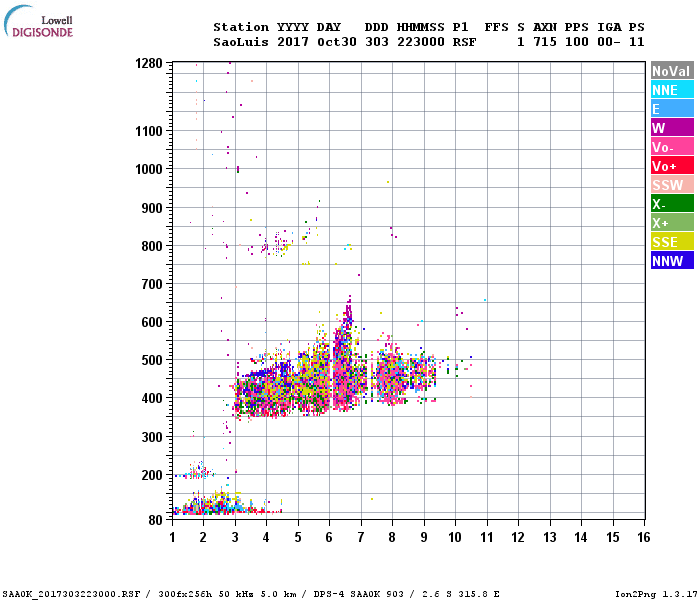Click frequency axis label 10
Image resolution: width=700 pixels, height=600 pixels.
pyautogui.click(x=455, y=537)
